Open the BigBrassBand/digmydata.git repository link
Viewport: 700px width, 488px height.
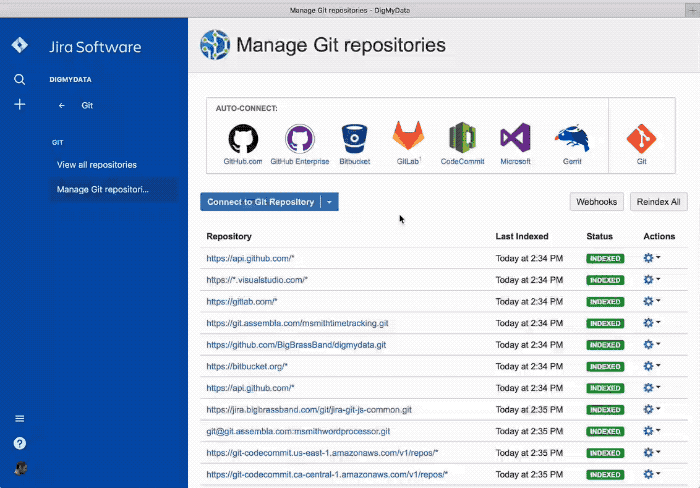click(x=296, y=345)
